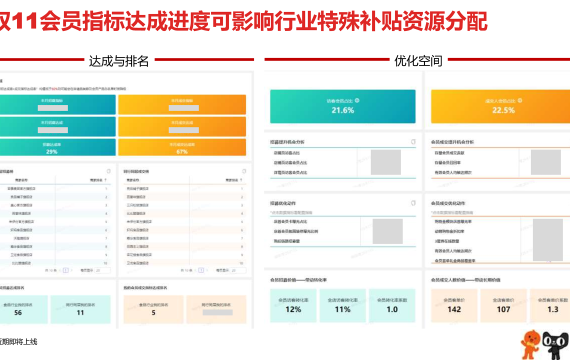Click the orange mascot figure beside the cat
The width and height of the screenshot is (570, 360).
pos(530,344)
